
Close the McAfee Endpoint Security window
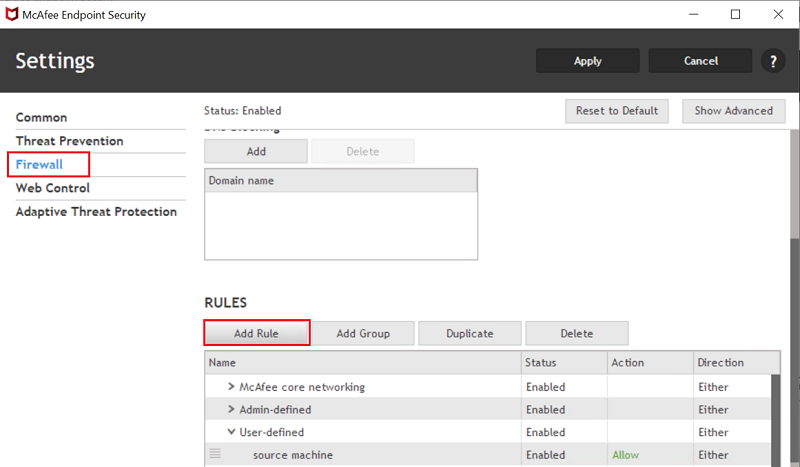point(778,14)
